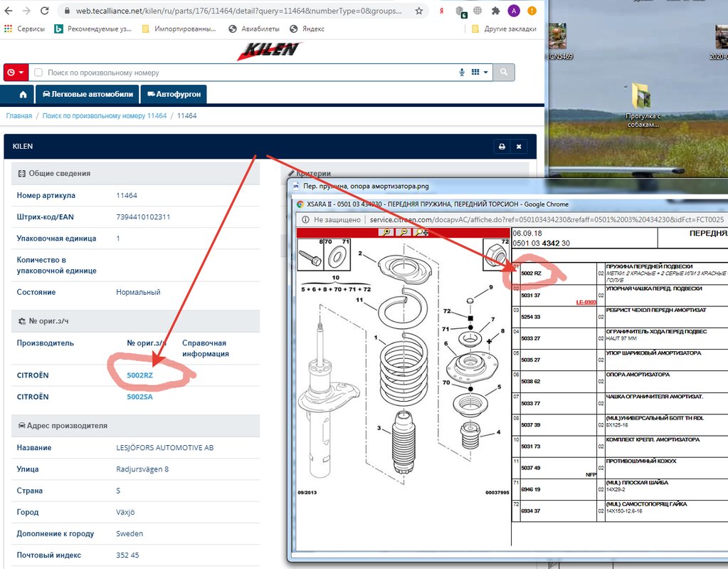This screenshot has height=569, width=728.
Task: Click the Нормальный status value
Action: 138,292
